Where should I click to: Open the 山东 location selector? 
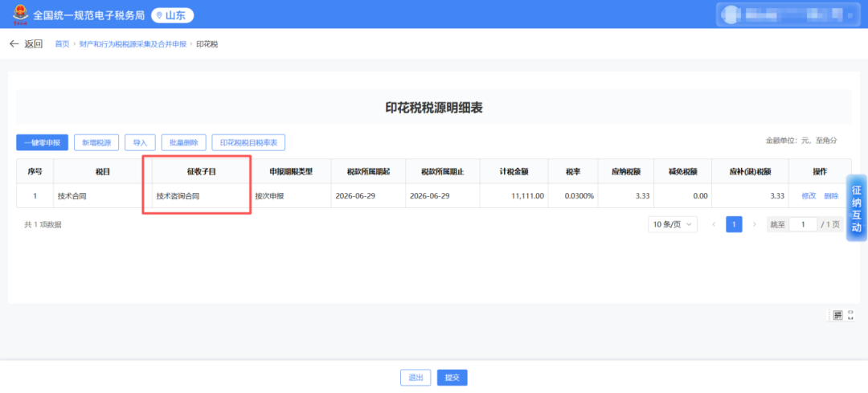tap(172, 15)
